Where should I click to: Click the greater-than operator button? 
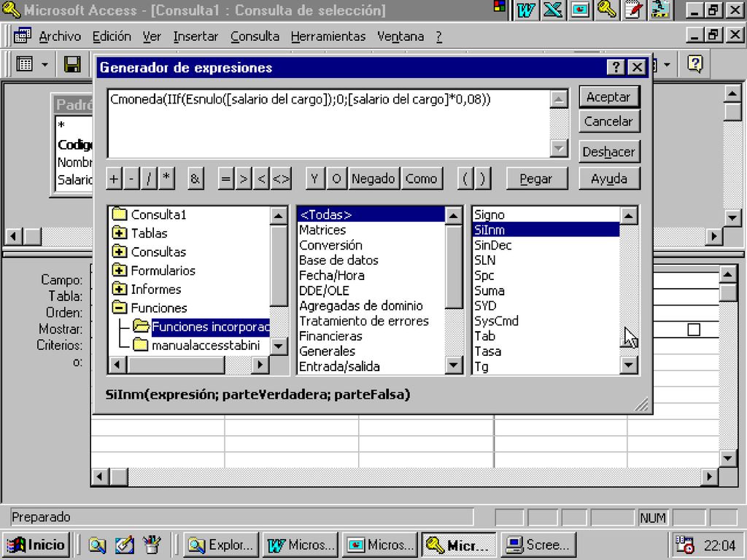[x=244, y=179]
